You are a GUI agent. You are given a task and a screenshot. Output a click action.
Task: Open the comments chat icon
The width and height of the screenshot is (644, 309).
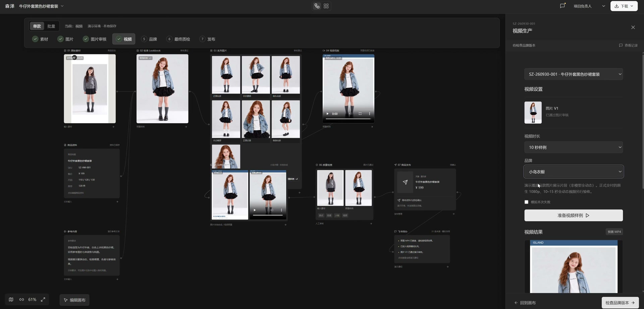pyautogui.click(x=562, y=6)
